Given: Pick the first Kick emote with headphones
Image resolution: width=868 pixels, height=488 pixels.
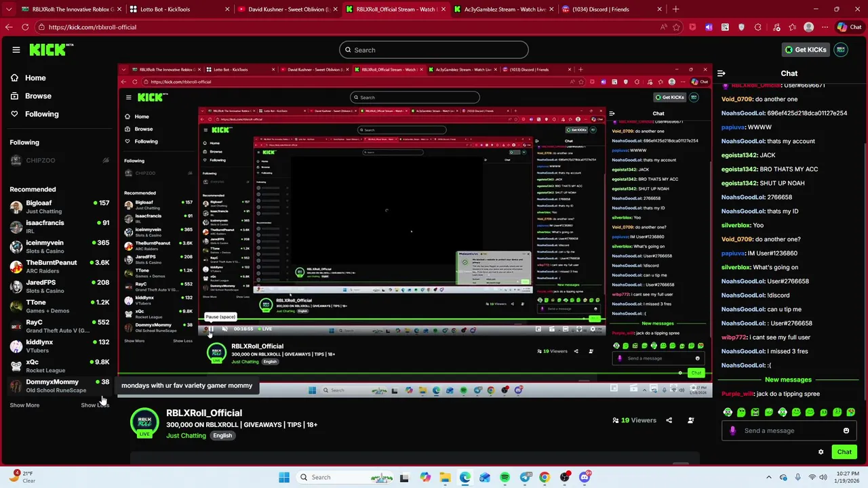Looking at the screenshot, I should tap(728, 412).
